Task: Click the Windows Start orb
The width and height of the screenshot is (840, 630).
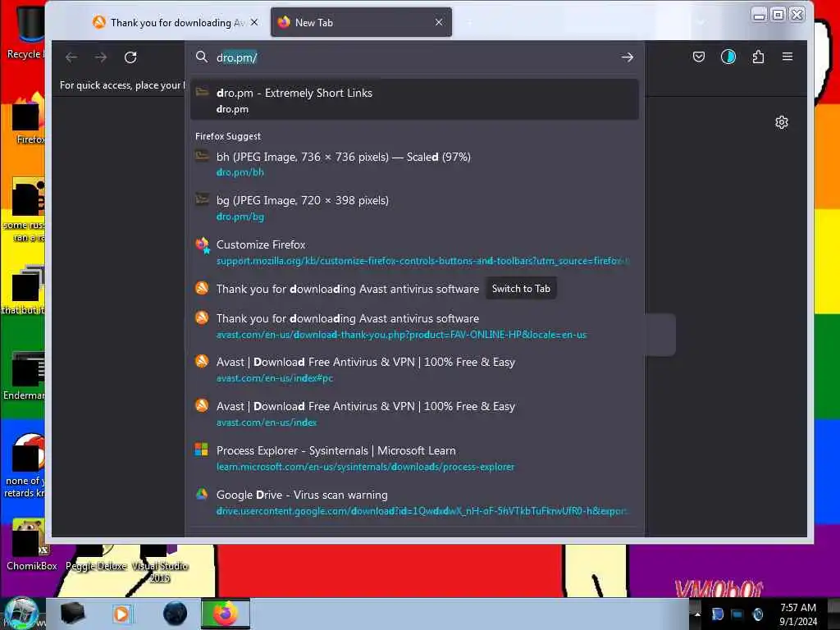Action: (x=21, y=614)
